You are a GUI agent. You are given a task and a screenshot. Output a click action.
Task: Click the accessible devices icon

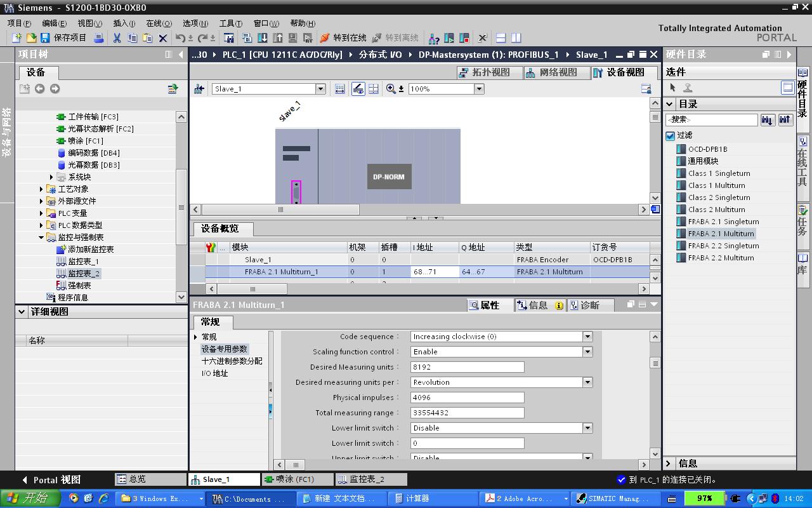(x=434, y=38)
